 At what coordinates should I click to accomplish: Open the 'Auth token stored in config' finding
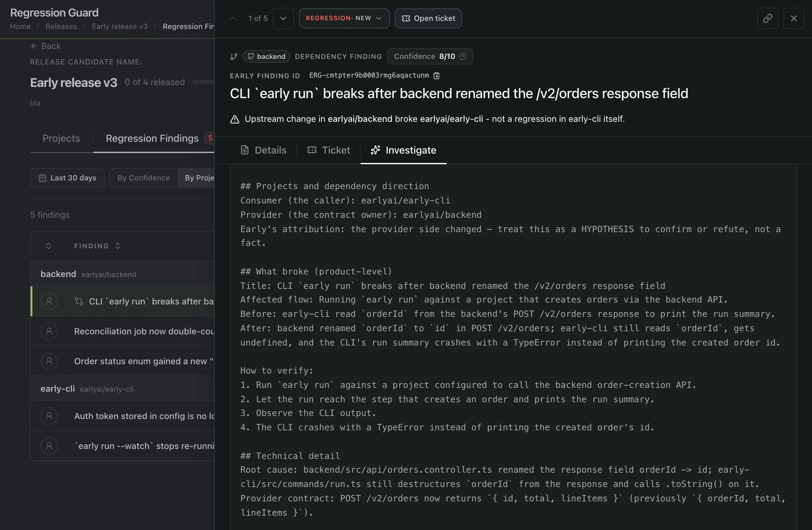122,416
